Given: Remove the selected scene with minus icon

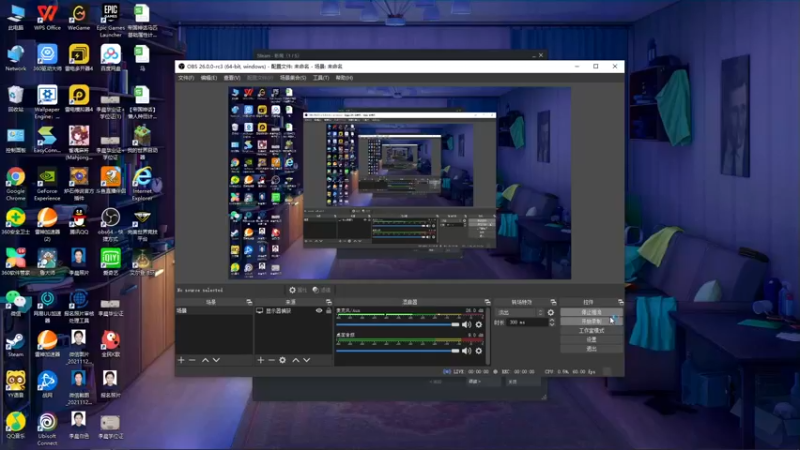Looking at the screenshot, I should (x=192, y=360).
